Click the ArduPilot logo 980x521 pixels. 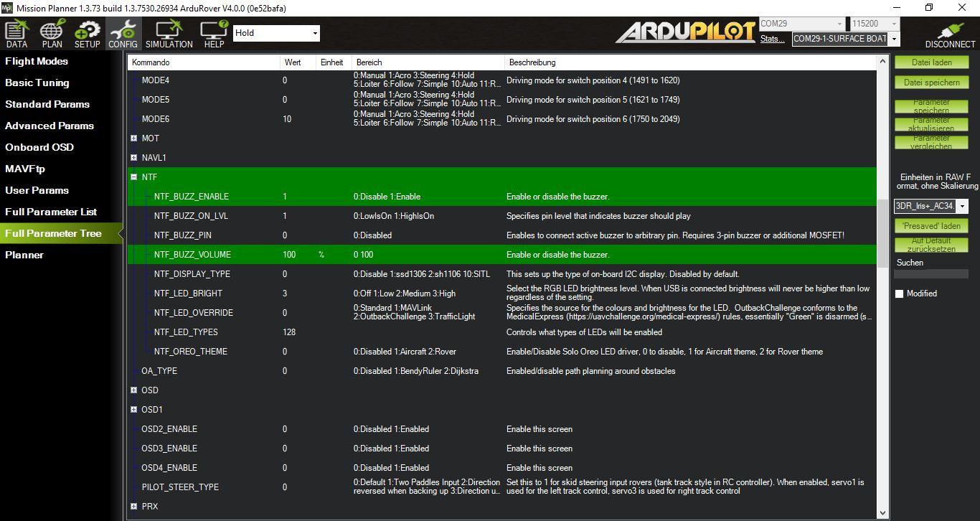[x=685, y=32]
